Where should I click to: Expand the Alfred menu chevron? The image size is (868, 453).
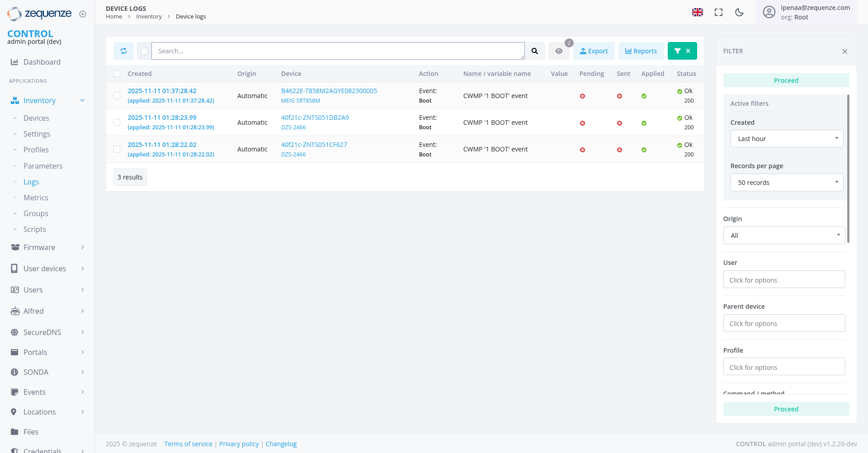[x=82, y=311]
